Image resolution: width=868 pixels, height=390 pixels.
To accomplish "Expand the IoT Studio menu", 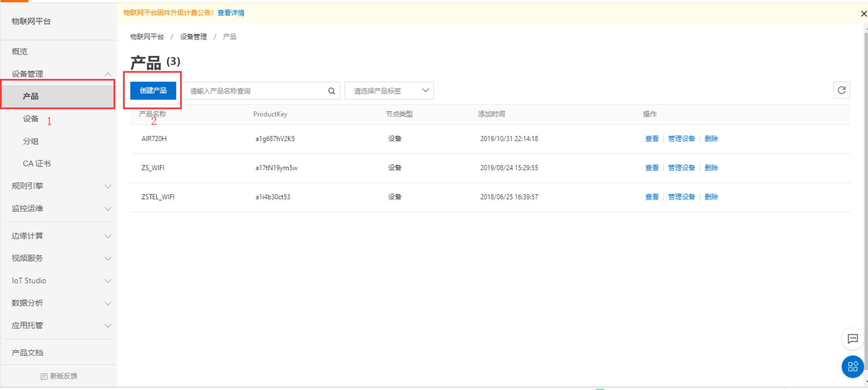I will [x=108, y=281].
